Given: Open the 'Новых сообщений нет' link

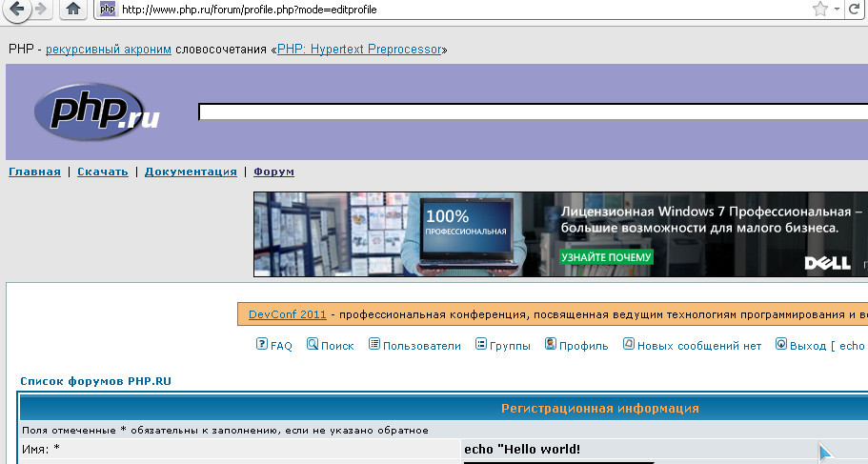Looking at the screenshot, I should (699, 346).
